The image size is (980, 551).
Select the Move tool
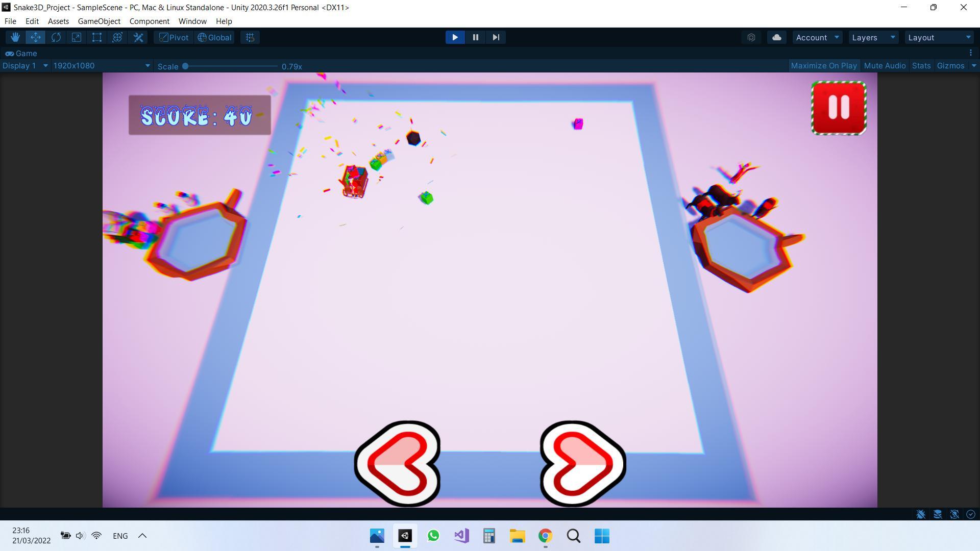tap(35, 37)
